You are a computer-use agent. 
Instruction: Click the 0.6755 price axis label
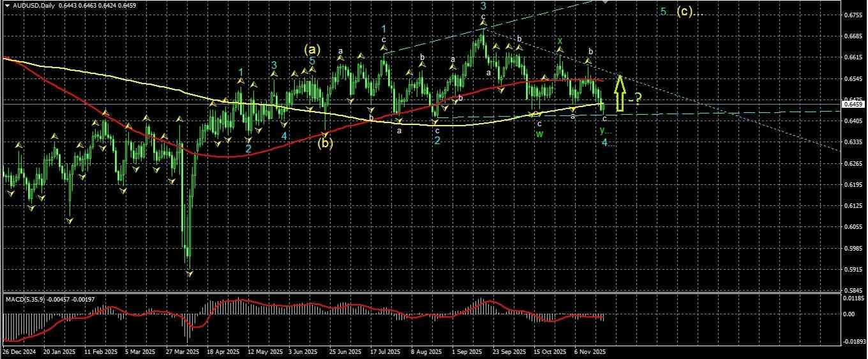pyautogui.click(x=853, y=15)
